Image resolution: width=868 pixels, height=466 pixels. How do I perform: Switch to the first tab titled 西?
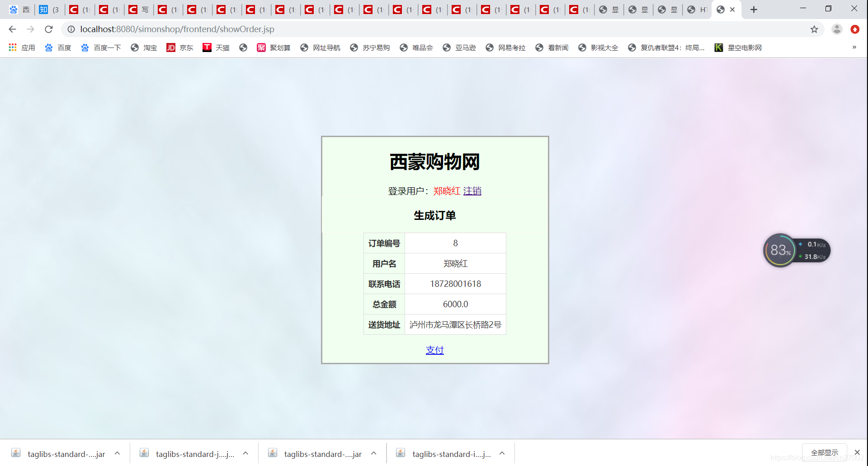(x=19, y=10)
